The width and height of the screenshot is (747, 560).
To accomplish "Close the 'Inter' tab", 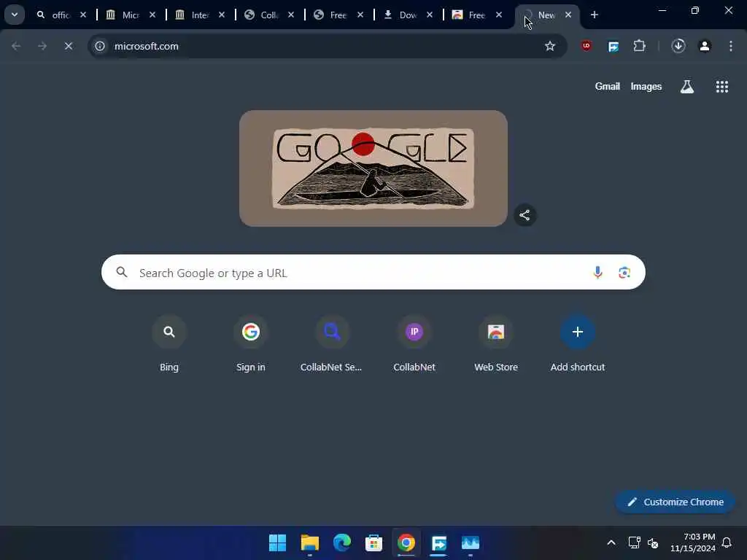I will [222, 15].
